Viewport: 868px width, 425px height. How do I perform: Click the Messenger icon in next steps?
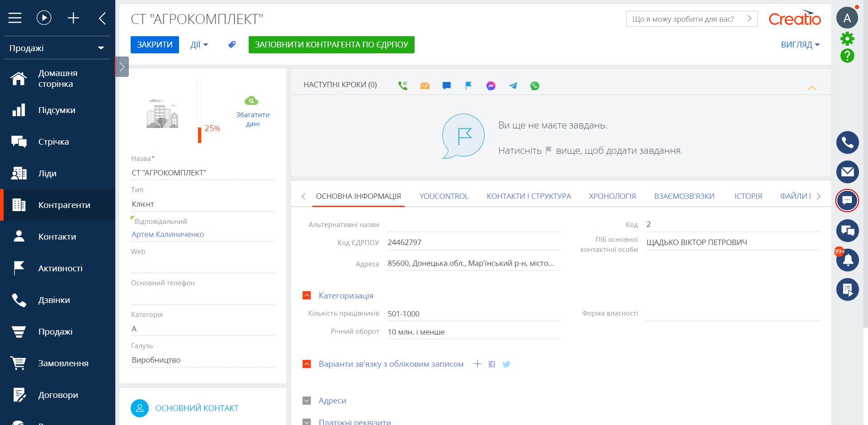pos(491,85)
